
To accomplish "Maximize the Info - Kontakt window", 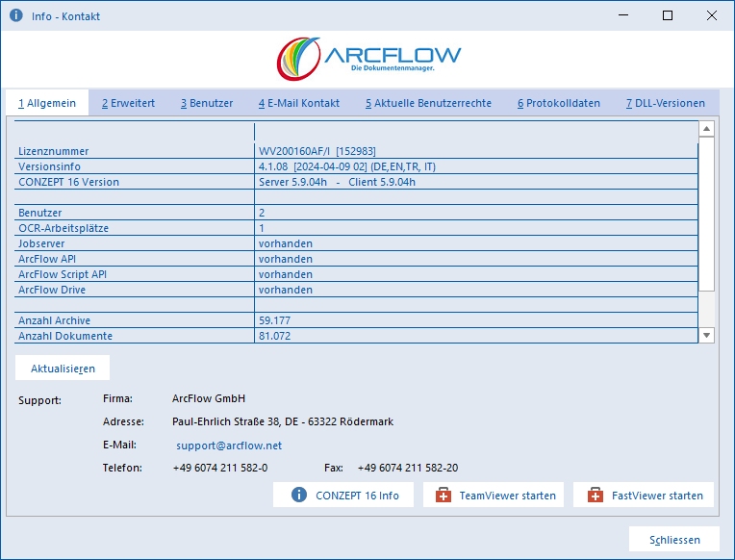I will [668, 15].
